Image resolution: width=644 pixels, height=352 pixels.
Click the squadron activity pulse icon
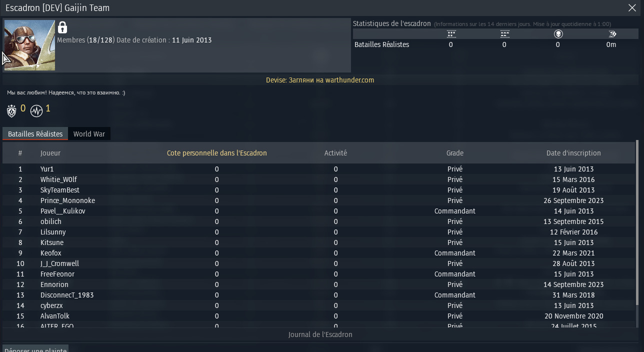(36, 110)
